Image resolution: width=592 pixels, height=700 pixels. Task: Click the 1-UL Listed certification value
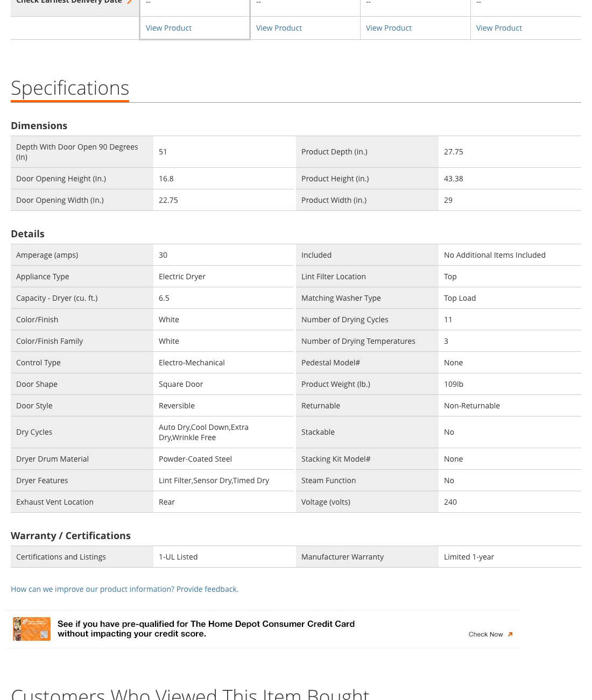pos(178,557)
